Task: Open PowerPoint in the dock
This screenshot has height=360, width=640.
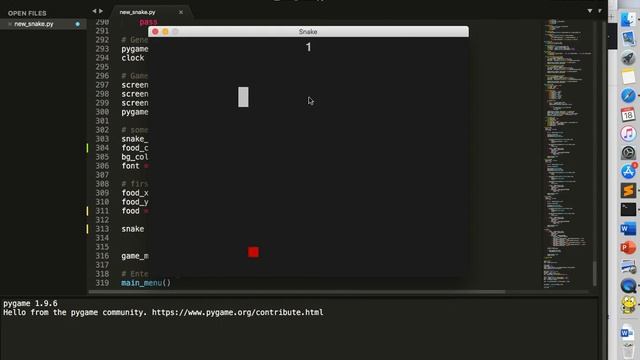Action: (628, 248)
